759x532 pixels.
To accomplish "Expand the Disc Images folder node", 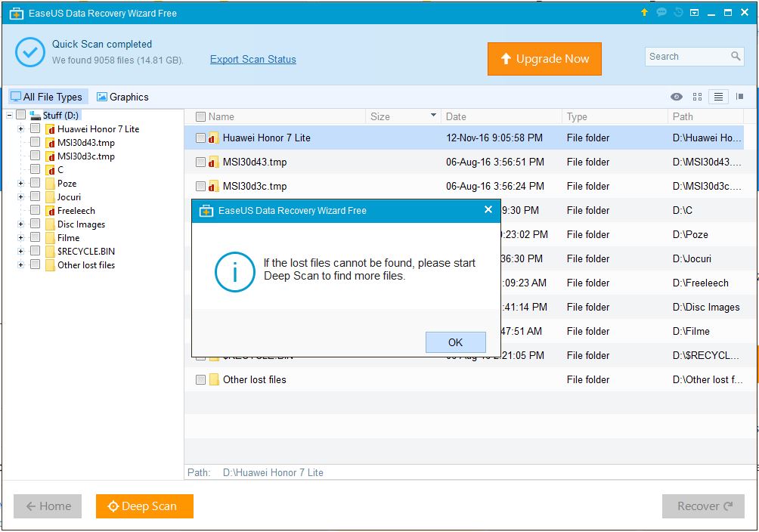I will 21,224.
